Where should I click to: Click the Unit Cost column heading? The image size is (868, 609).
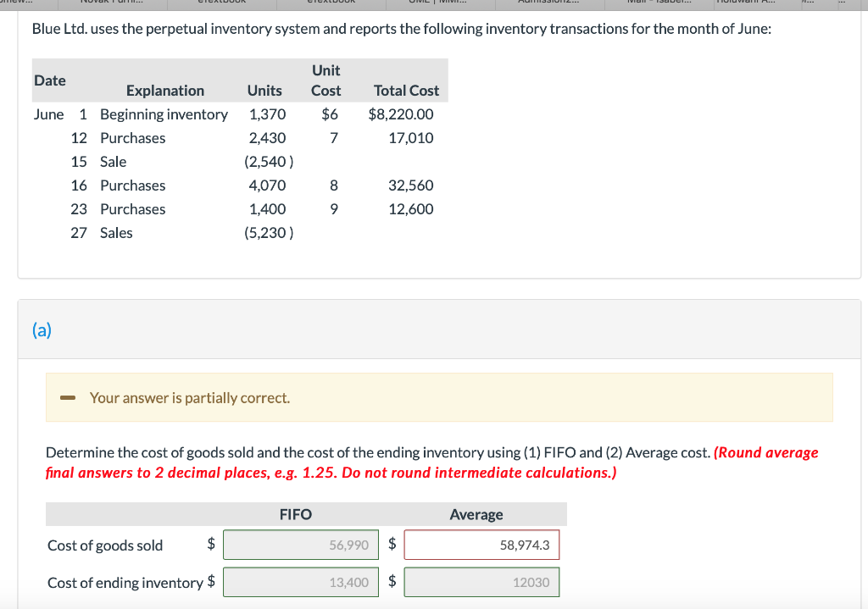coord(325,80)
